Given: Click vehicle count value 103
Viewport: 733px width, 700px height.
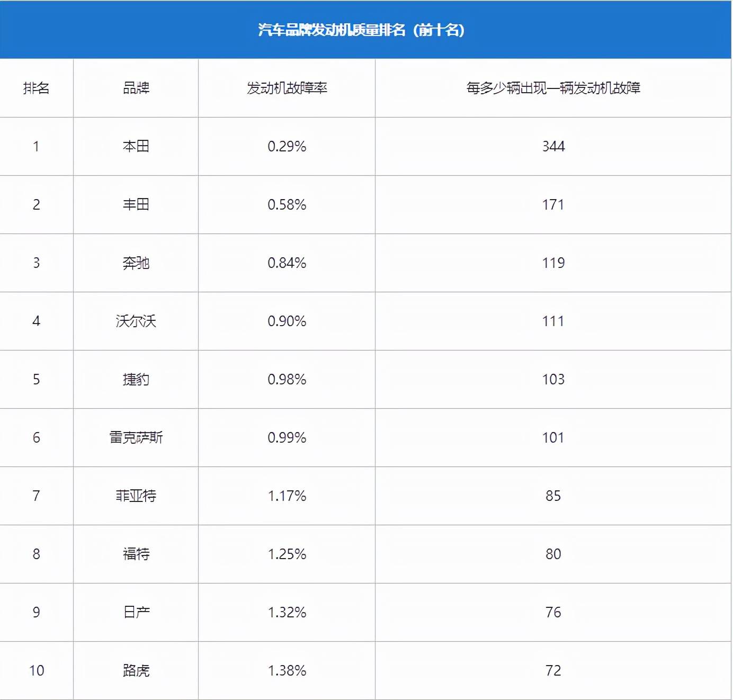Looking at the screenshot, I should tap(553, 379).
